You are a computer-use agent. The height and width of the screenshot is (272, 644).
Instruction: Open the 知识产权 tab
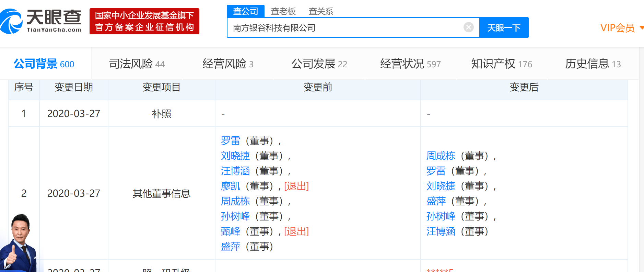coord(502,64)
